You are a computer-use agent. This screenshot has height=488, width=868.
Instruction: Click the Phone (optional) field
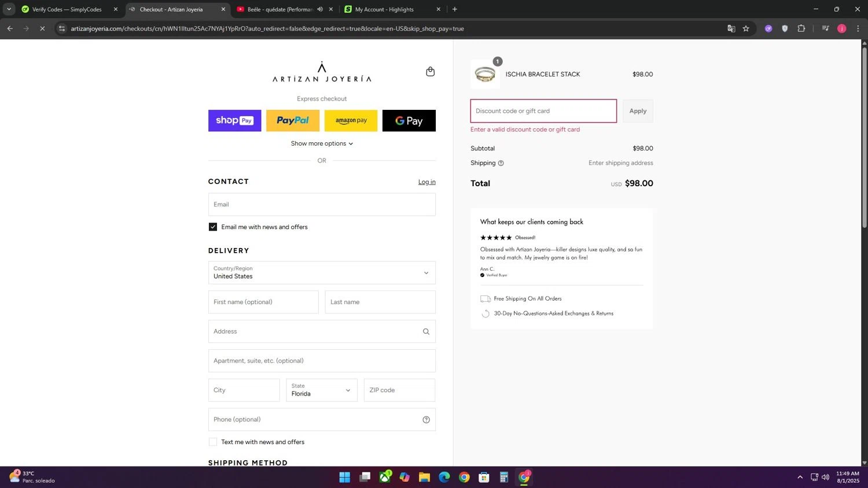point(322,420)
